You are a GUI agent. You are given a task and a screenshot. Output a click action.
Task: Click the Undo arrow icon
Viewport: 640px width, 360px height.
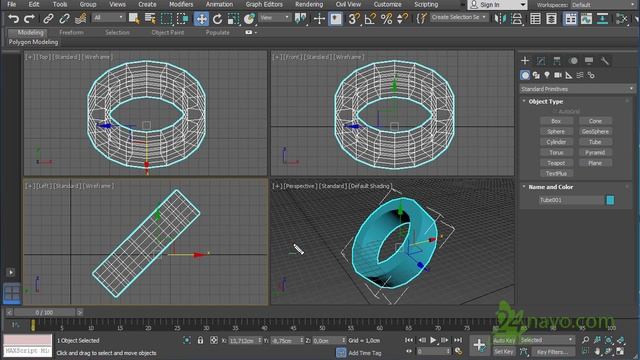[x=13, y=19]
